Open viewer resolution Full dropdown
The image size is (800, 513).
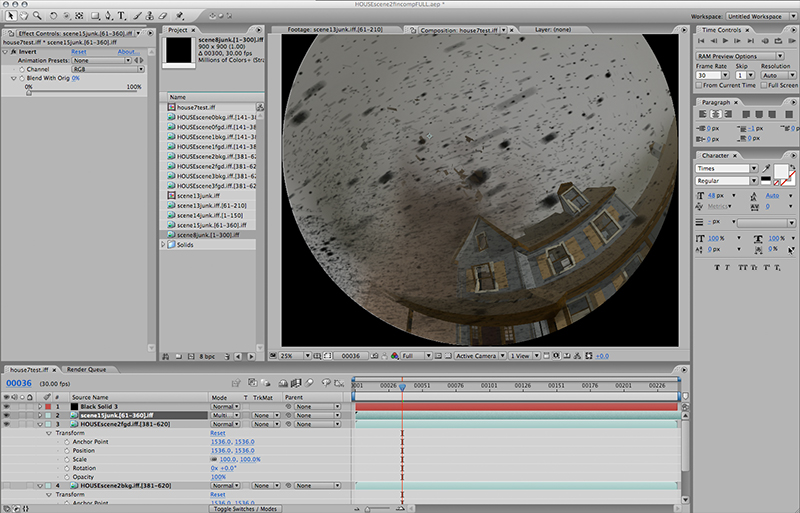pyautogui.click(x=416, y=356)
